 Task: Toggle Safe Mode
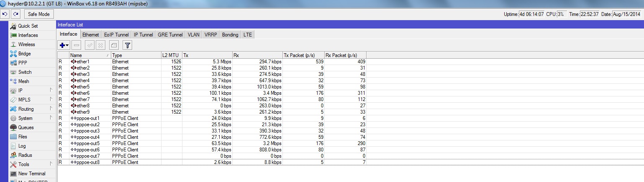[39, 14]
